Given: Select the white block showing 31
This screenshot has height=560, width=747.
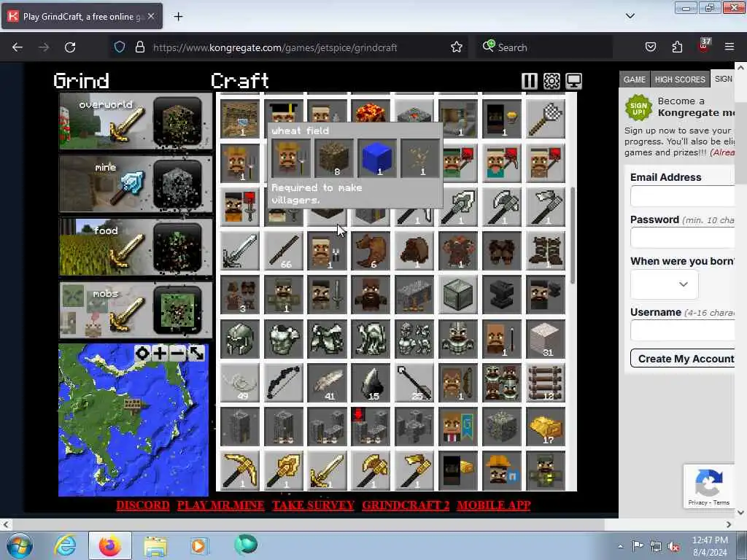Looking at the screenshot, I should [546, 338].
